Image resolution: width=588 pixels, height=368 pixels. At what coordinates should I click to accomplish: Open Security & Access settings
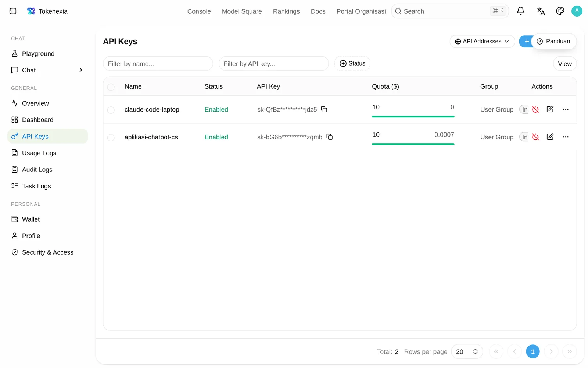[48, 252]
